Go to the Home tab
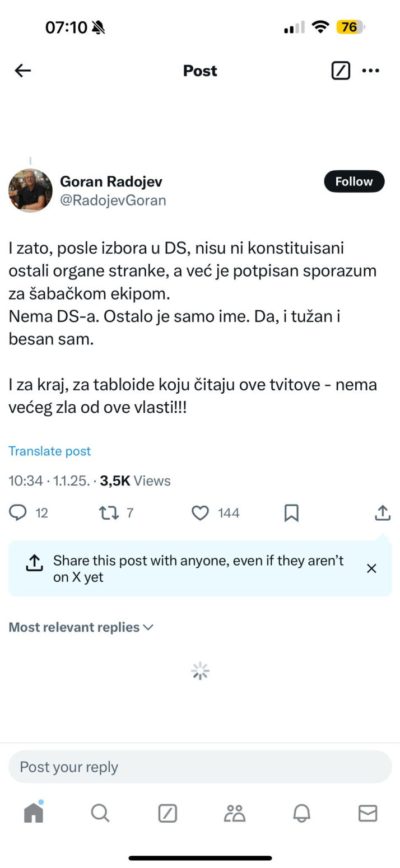 point(34,813)
